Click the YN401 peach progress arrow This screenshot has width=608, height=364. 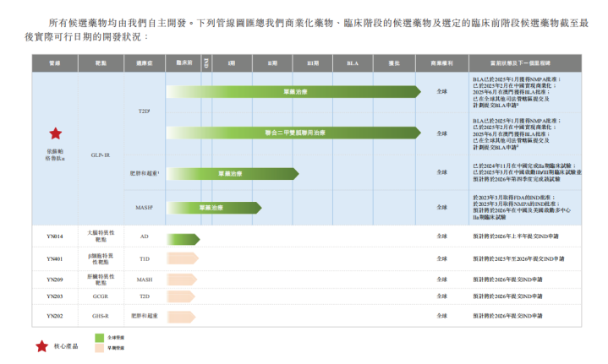pyautogui.click(x=182, y=258)
